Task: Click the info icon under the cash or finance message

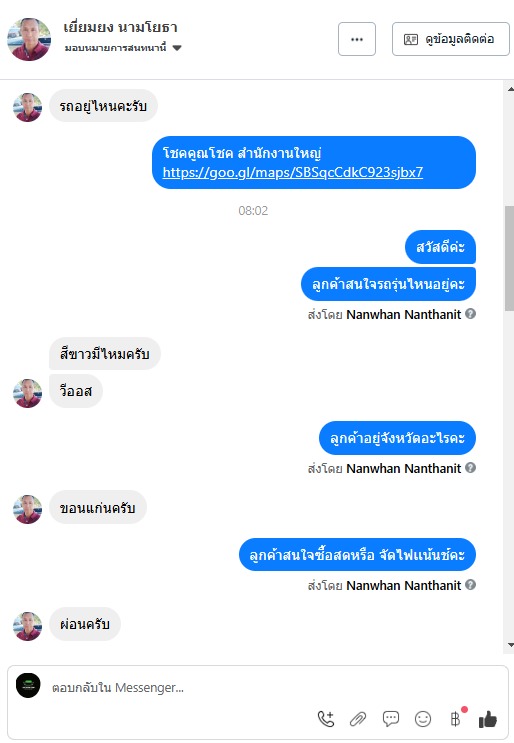Action: pyautogui.click(x=470, y=585)
